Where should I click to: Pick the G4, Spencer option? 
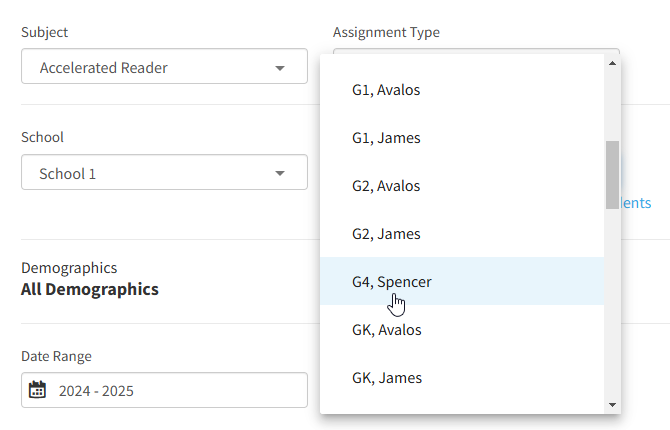pyautogui.click(x=462, y=281)
